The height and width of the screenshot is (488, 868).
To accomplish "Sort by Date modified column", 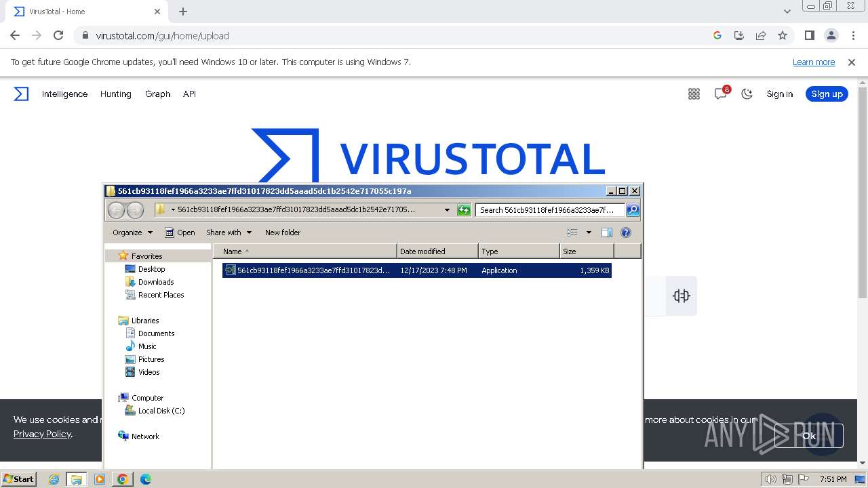I will coord(437,251).
